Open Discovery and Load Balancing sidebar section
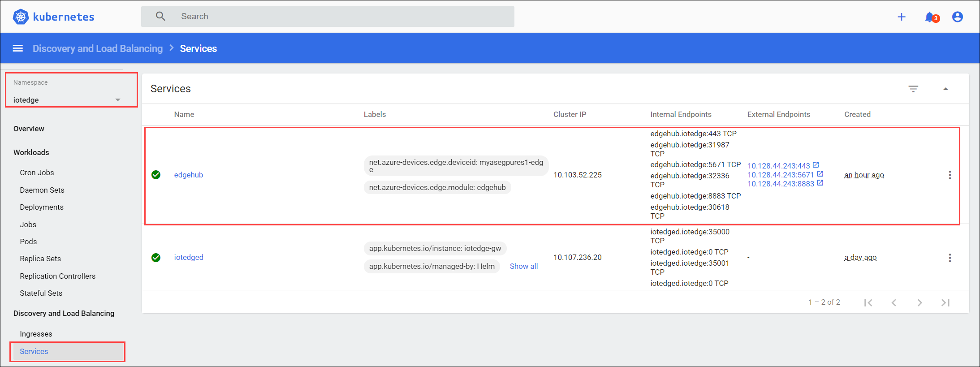This screenshot has height=367, width=980. point(64,313)
